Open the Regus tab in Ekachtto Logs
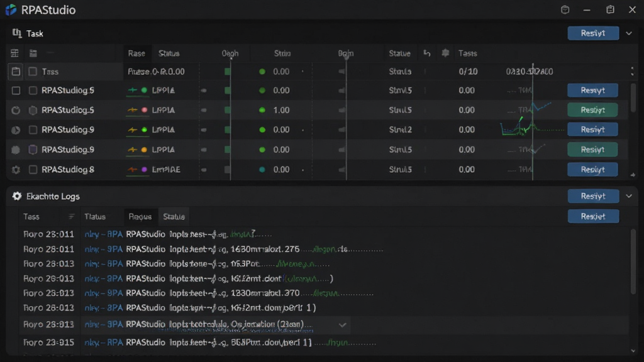644x362 pixels. [140, 216]
